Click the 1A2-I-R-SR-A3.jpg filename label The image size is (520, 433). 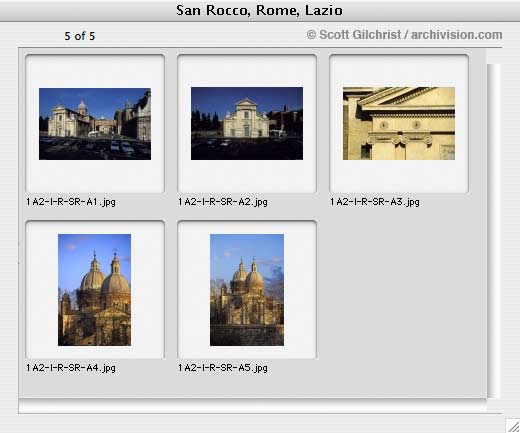tap(375, 202)
